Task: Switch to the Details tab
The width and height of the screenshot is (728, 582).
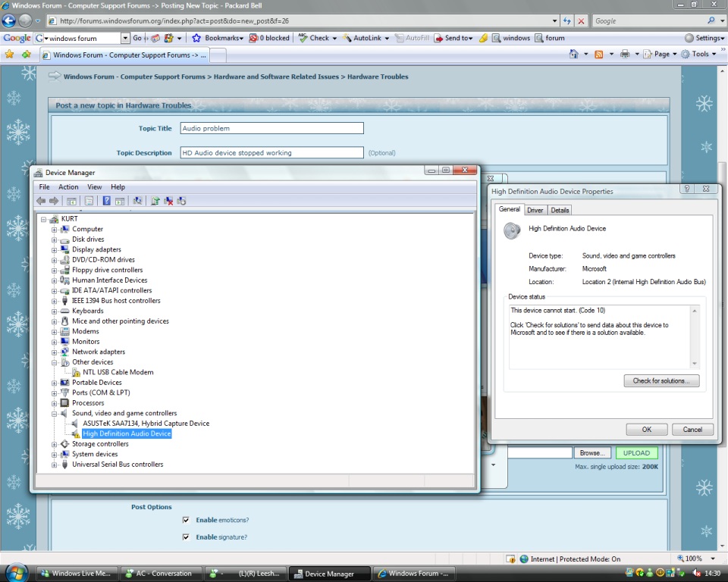Action: (560, 210)
